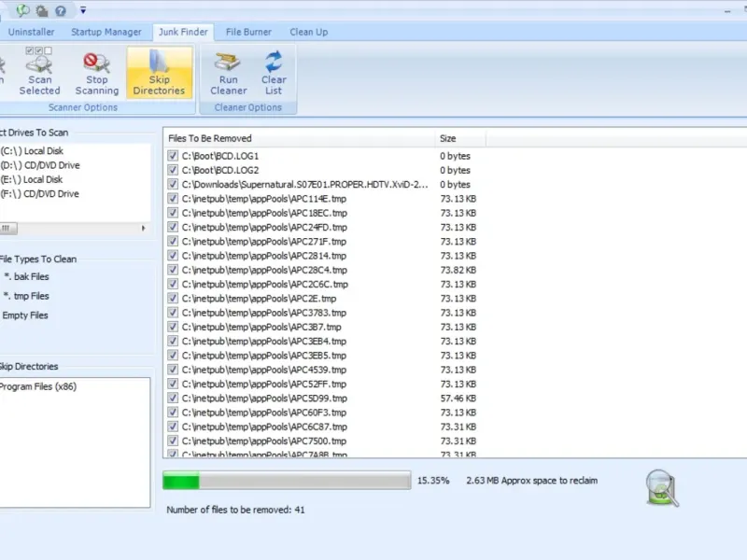
Task: Select the (E:\) Local Disk drive
Action: tap(32, 179)
